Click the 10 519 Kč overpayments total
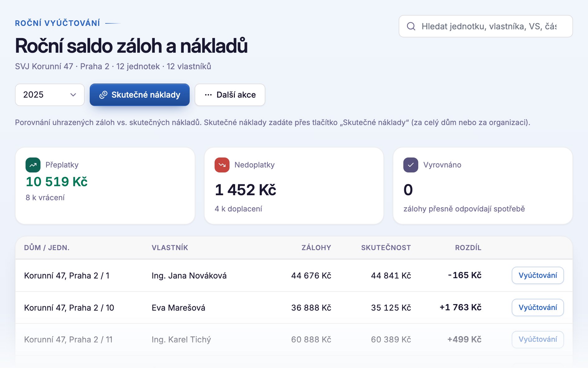 tap(57, 182)
